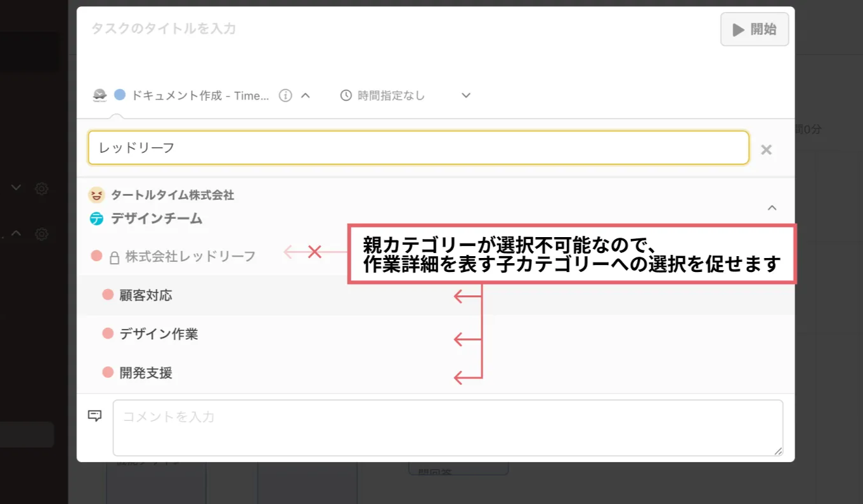Select the デザイン作業 category
Screen dimensions: 863x504
(x=159, y=334)
